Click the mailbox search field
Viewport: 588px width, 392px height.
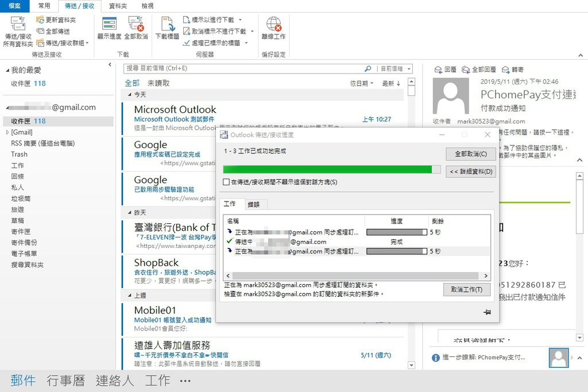tap(243, 68)
